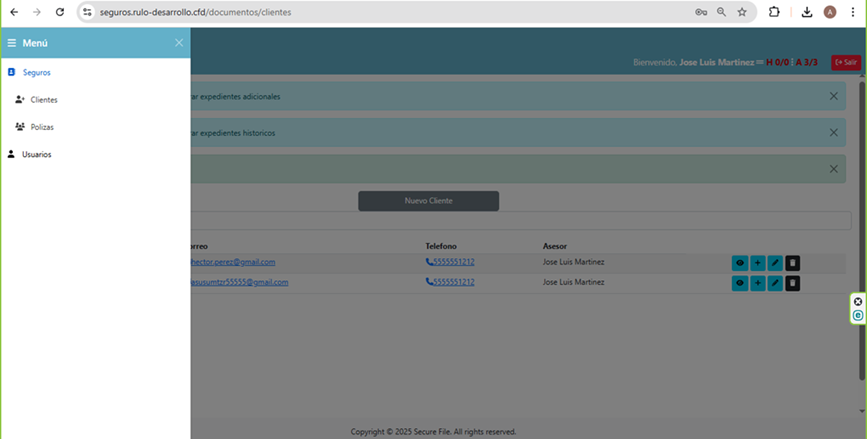Image resolution: width=867 pixels, height=439 pixels.
Task: Dismiss the expedientes adicionales alert
Action: click(x=833, y=96)
